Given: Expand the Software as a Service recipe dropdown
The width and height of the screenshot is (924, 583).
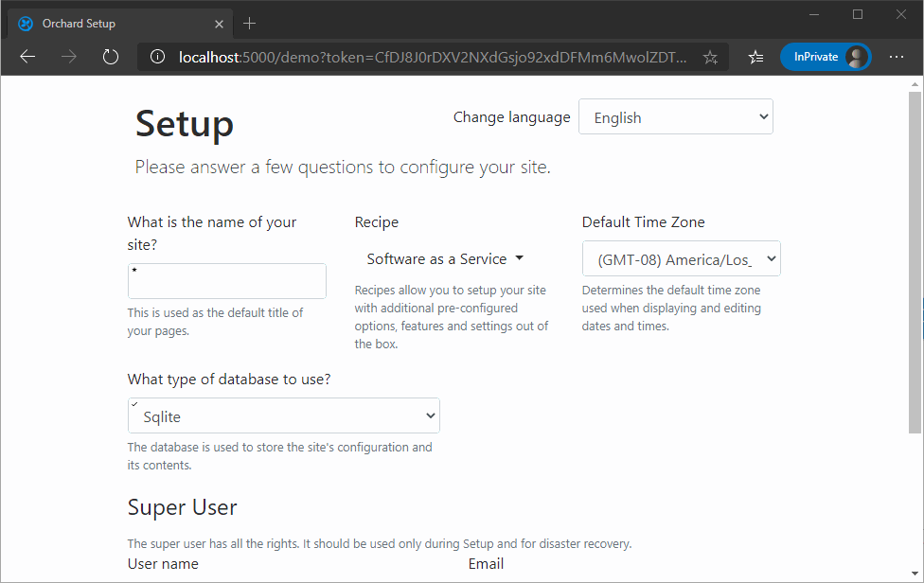Looking at the screenshot, I should [445, 258].
